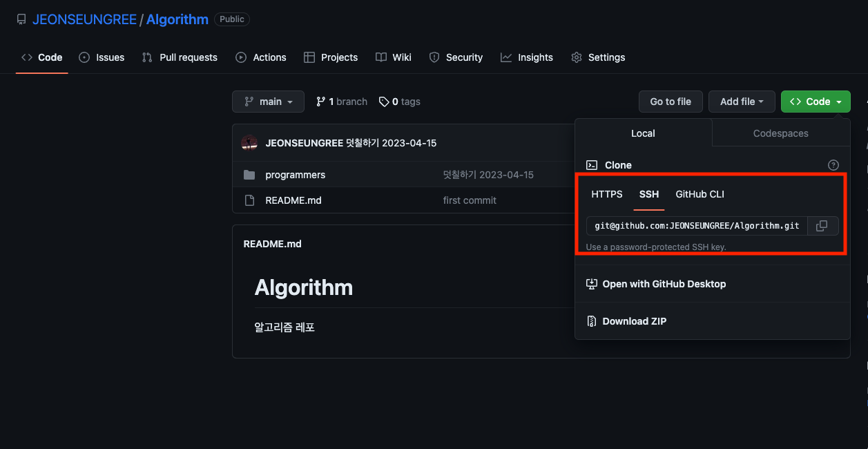This screenshot has width=868, height=449.
Task: Click the README.md file icon
Action: pos(249,200)
